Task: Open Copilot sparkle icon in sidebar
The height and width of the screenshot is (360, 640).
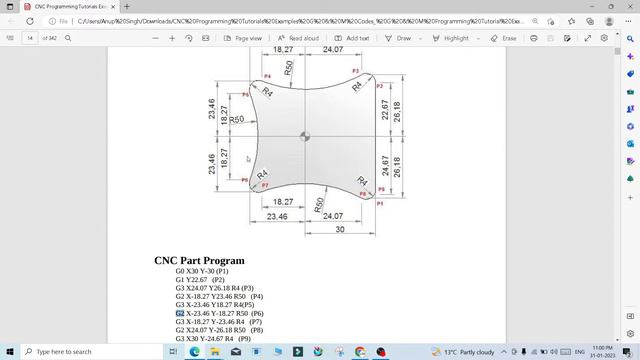Action: 630,56
